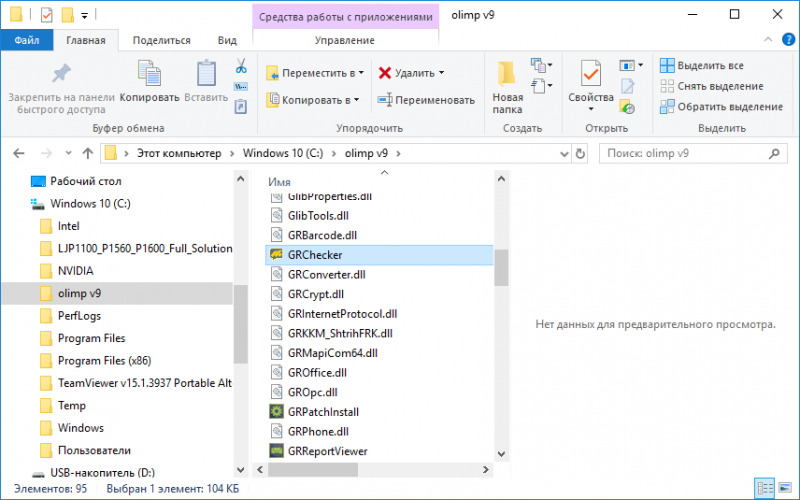Click Выделить все button
Viewport: 800px width, 500px height.
pyautogui.click(x=702, y=65)
